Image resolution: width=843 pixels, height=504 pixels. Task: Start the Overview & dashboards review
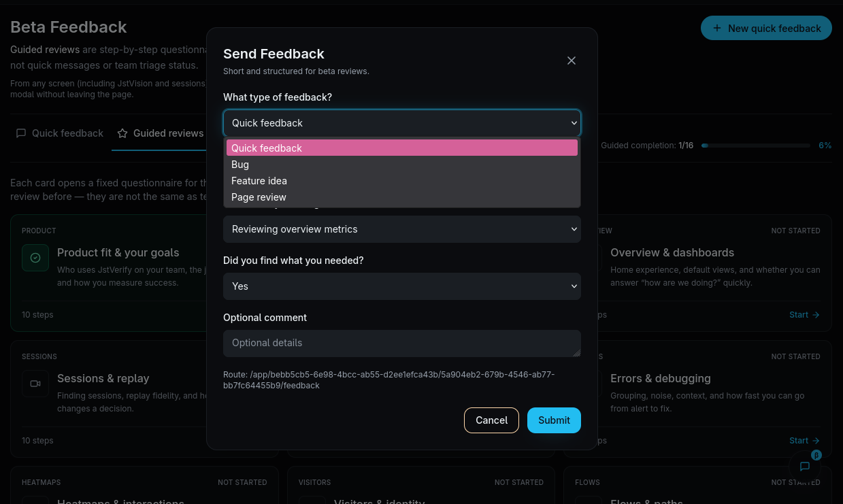(804, 315)
